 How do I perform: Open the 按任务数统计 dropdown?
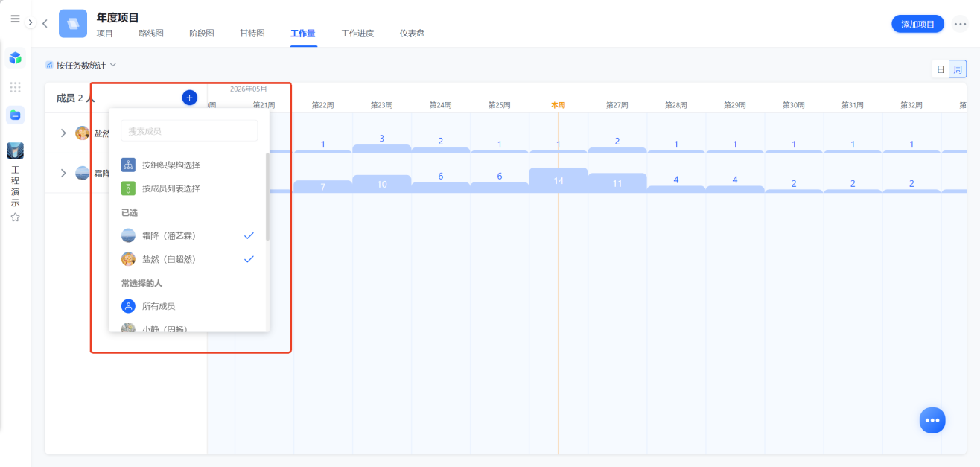coord(81,66)
